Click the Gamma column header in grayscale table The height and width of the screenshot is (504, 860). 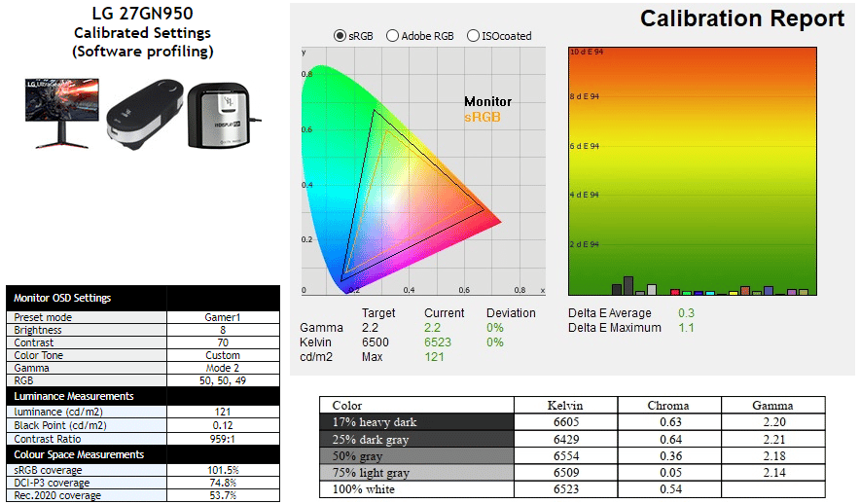click(772, 405)
